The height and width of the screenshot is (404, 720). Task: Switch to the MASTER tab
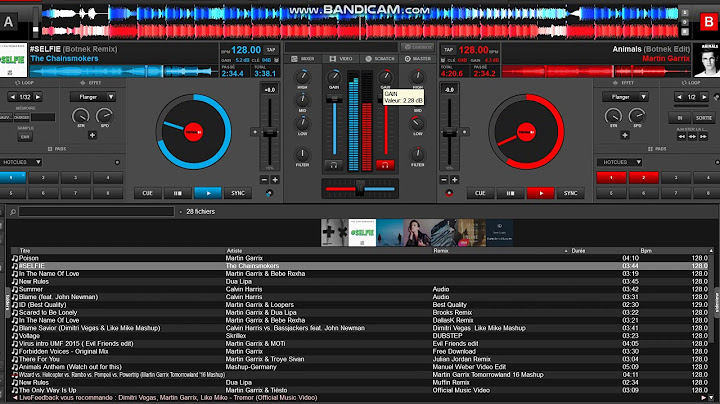417,59
